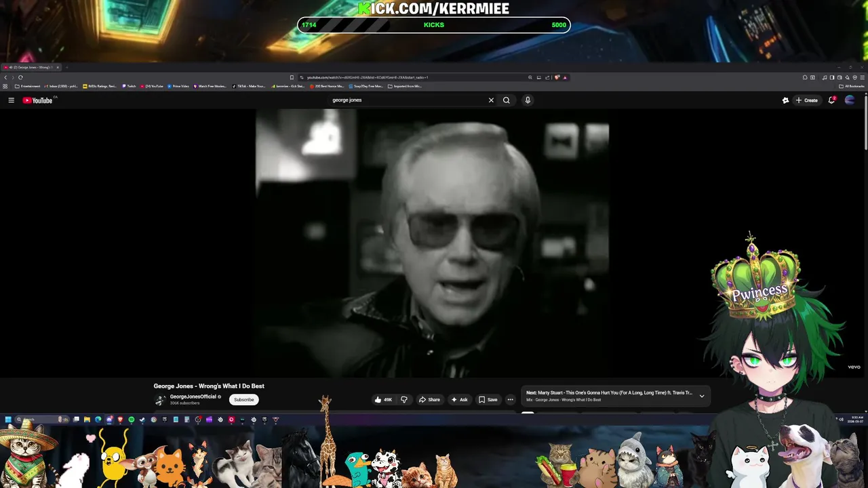Viewport: 868px width, 488px height.
Task: Click the Create button
Action: click(807, 100)
